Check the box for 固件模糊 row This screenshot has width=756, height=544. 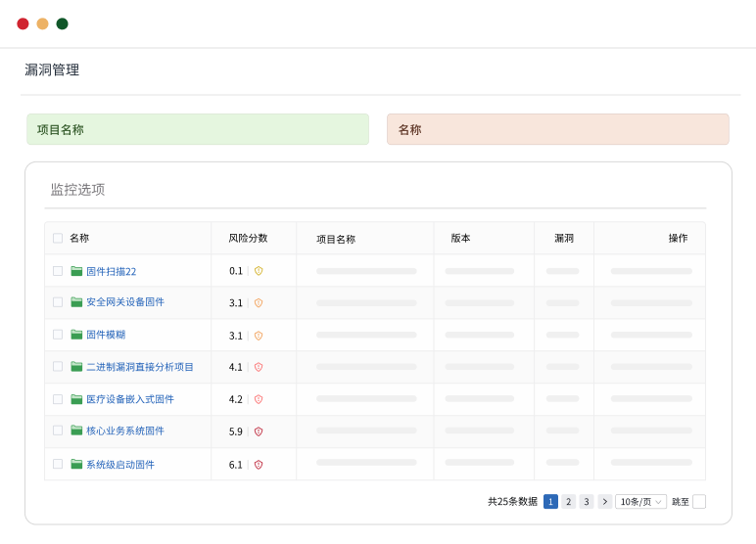point(58,335)
